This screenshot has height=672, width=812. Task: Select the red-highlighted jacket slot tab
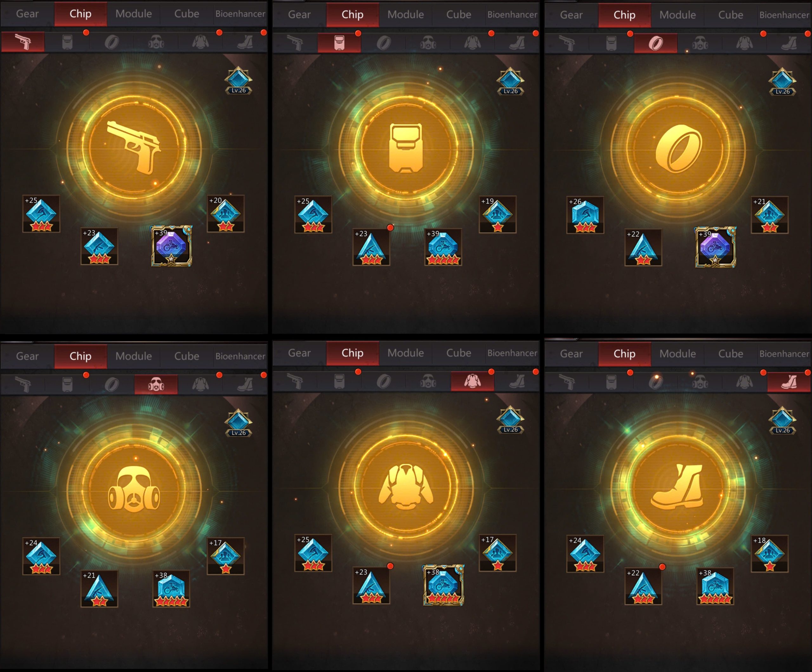coord(473,381)
